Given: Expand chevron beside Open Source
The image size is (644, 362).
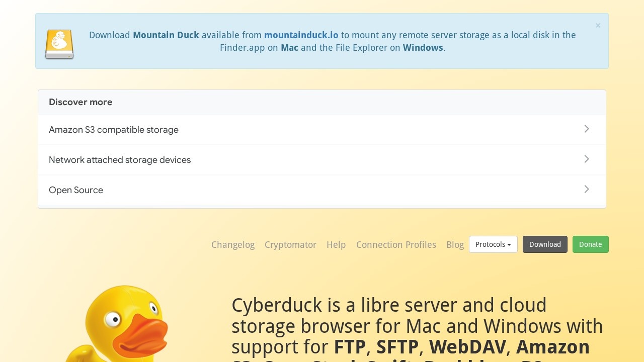Looking at the screenshot, I should pos(587,190).
